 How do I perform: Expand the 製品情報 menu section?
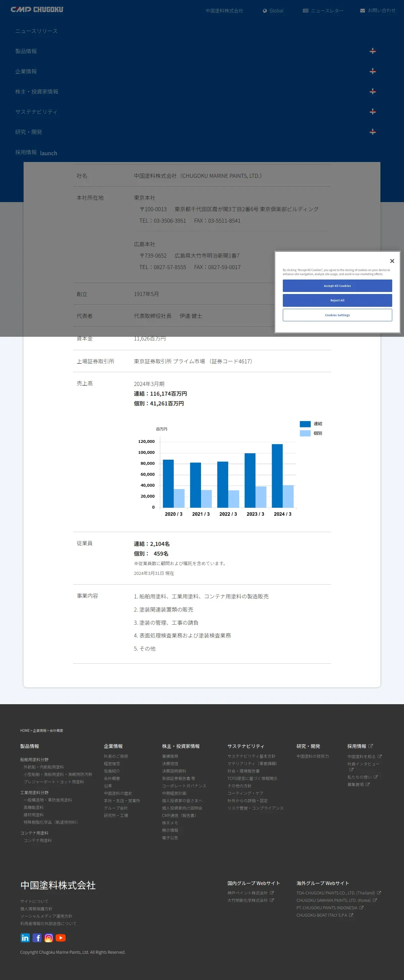click(372, 51)
